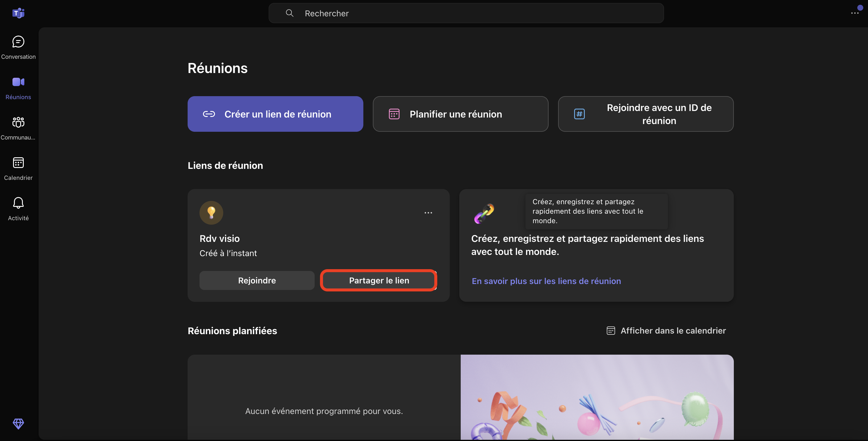Screen dimensions: 868x441
Task: Open the Communautés people icon
Action: coord(18,122)
